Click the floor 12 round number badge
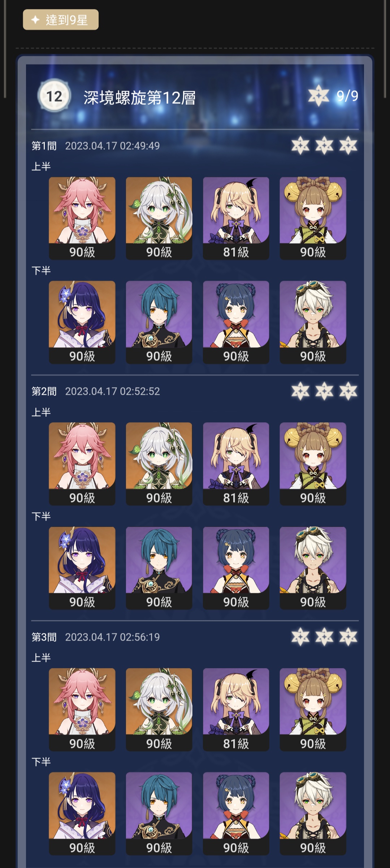Viewport: 390px width, 868px height. [x=54, y=96]
